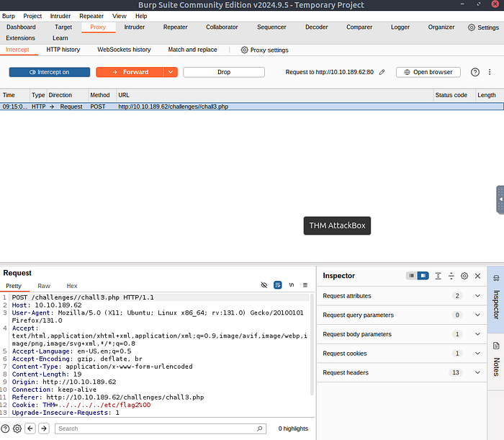Open the Repeater tool tab
Image resolution: width=504 pixels, height=440 pixels.
coord(175,27)
